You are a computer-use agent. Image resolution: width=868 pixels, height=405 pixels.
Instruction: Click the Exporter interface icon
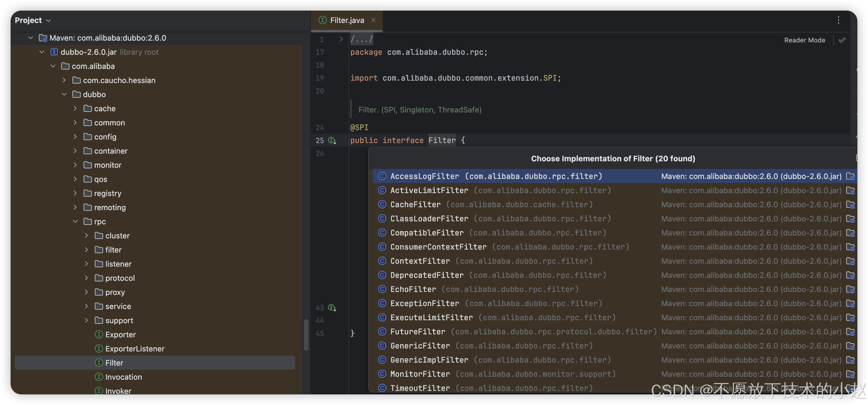(99, 334)
